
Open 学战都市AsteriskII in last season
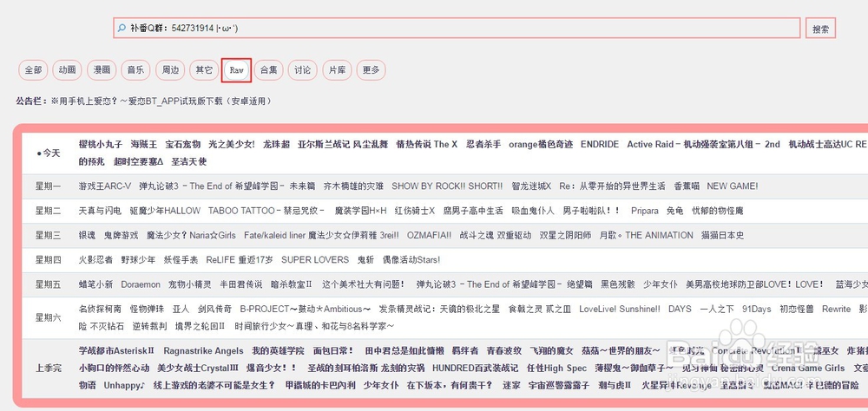[x=116, y=350]
